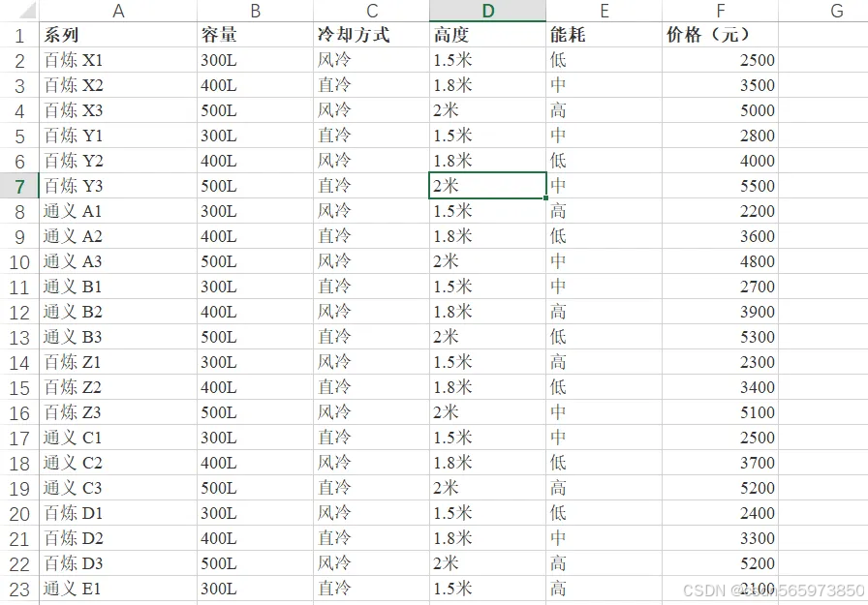Select the cell 百炼 Z2

[x=118, y=387]
